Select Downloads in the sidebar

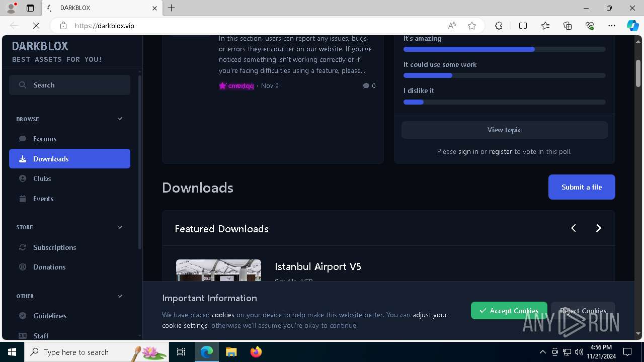(x=69, y=159)
